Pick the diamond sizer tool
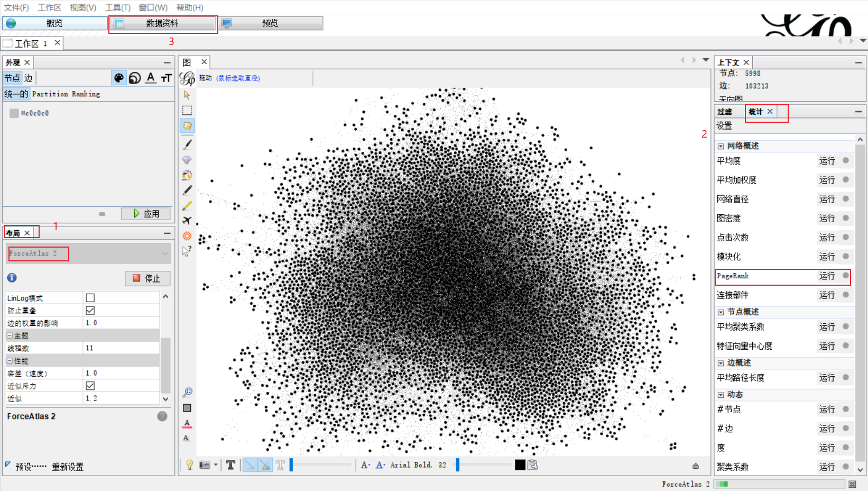868x491 pixels. point(187,159)
